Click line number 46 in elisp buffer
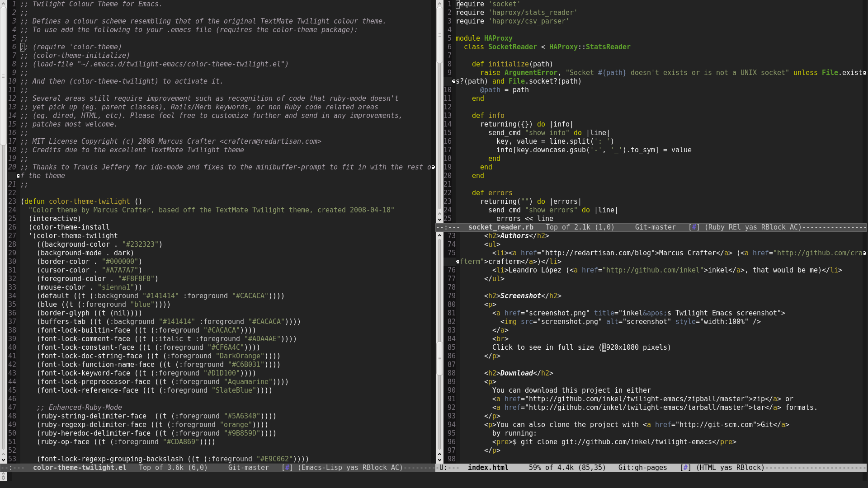The width and height of the screenshot is (868, 488). (x=12, y=399)
